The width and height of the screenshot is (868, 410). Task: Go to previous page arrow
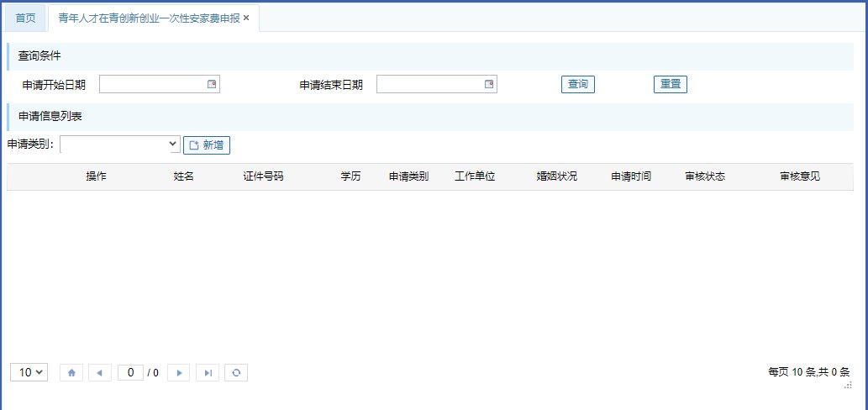pyautogui.click(x=100, y=373)
